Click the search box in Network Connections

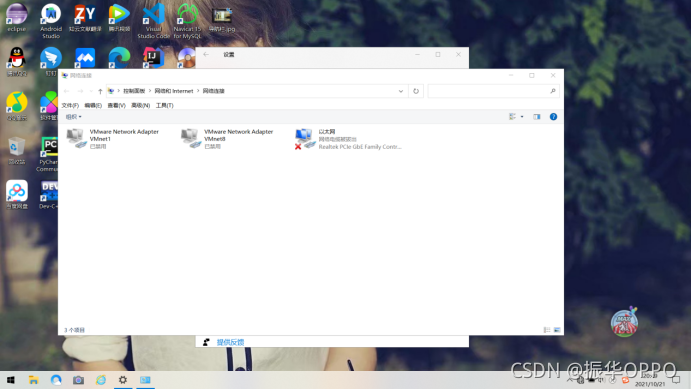point(493,91)
